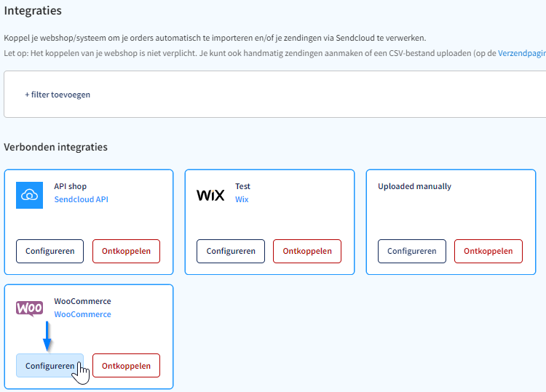
Task: Click the Wix logo icon
Action: [210, 195]
